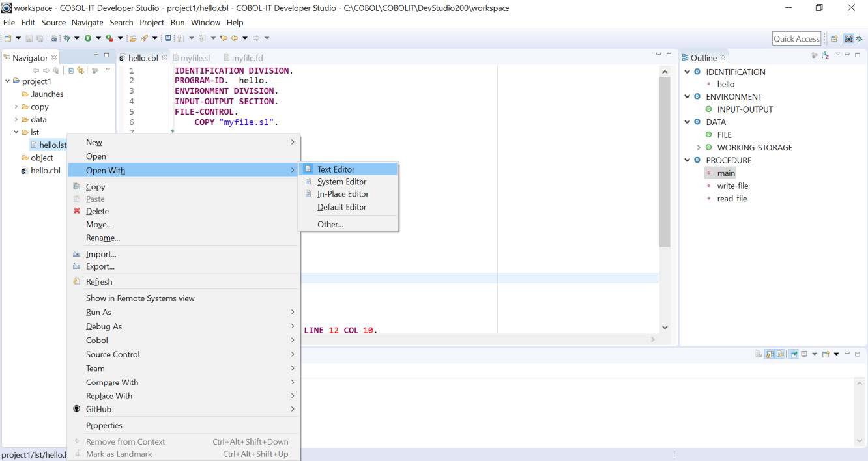Sort the Outline view alphabetically
Viewport: 868px width, 461px height.
[825, 56]
